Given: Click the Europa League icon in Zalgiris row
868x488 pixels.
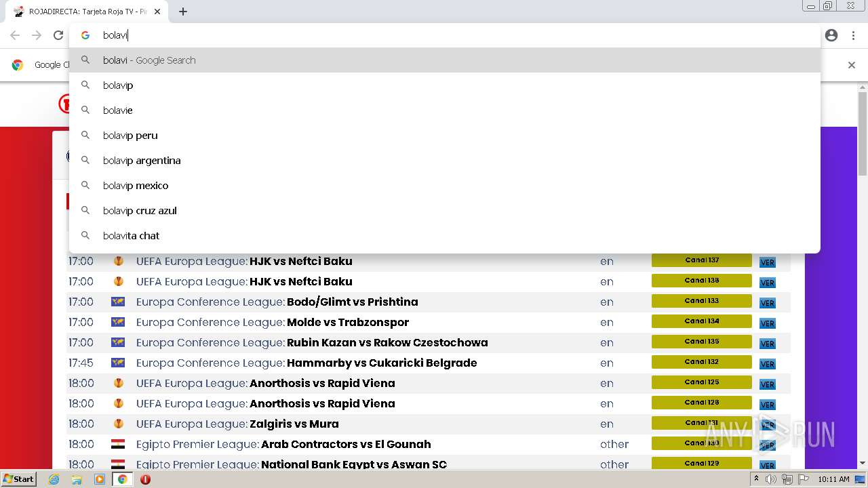Looking at the screenshot, I should [x=118, y=424].
